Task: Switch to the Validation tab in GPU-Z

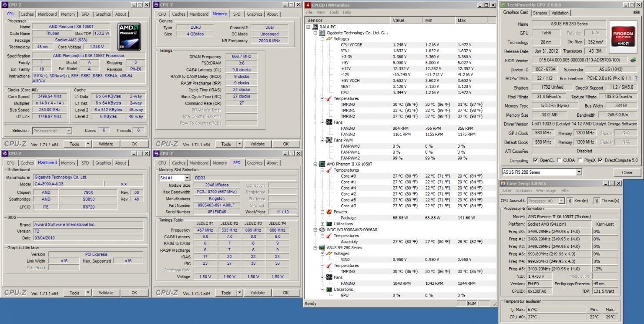Action: (560, 13)
